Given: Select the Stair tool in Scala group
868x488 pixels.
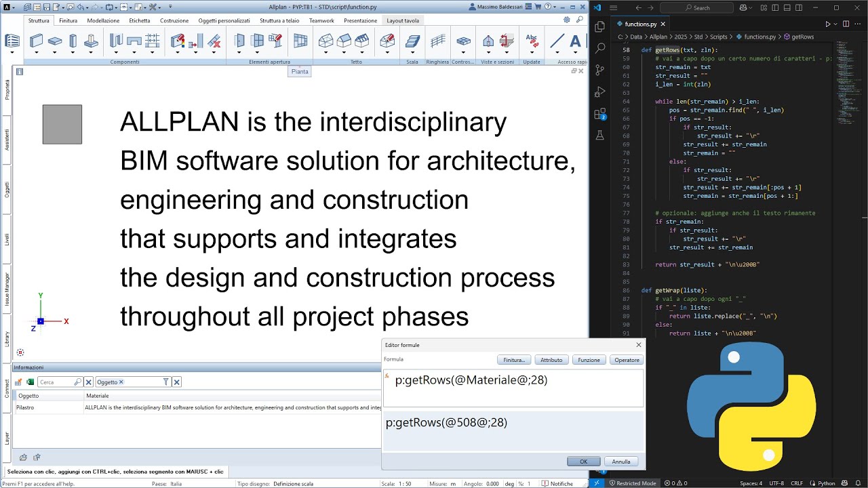Looking at the screenshot, I should coord(413,41).
